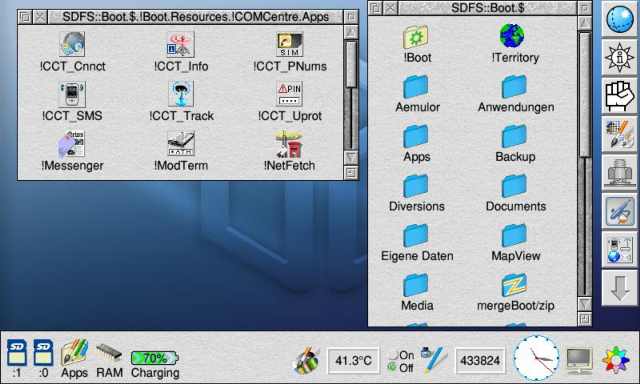Screen dimensions: 640x384
Task: Click the toggle size icon of COMCentre.Apps window
Action: click(351, 17)
